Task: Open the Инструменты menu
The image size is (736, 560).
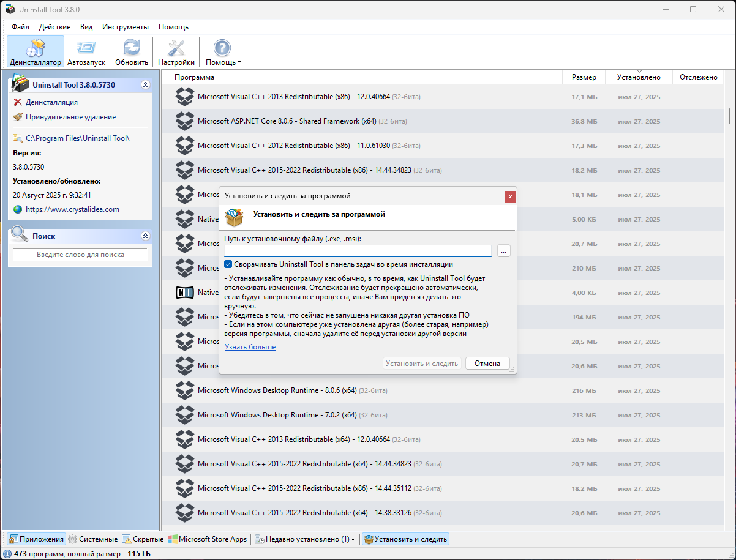Action: [126, 27]
